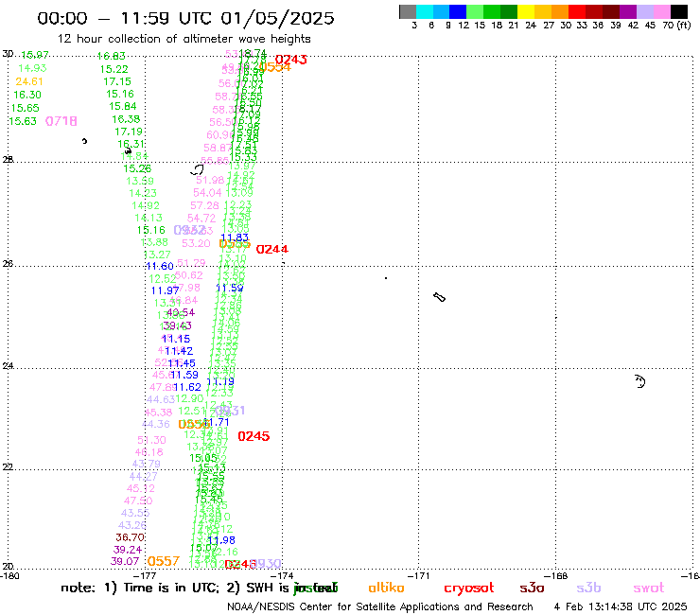Select the purple legend color swatch

coord(628,11)
